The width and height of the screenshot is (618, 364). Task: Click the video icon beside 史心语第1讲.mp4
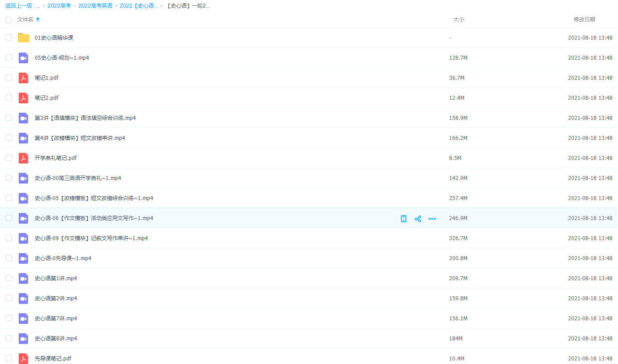coord(24,278)
